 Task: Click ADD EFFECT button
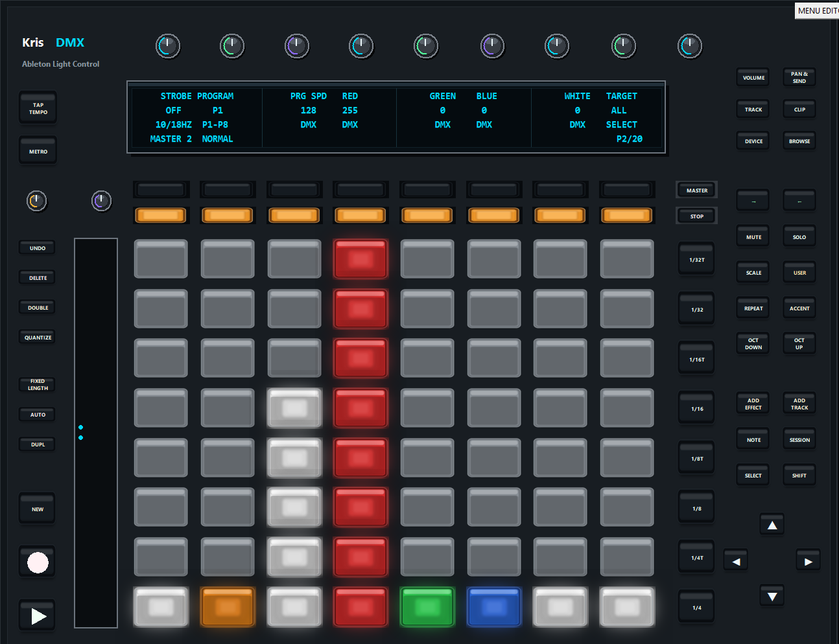tap(753, 404)
